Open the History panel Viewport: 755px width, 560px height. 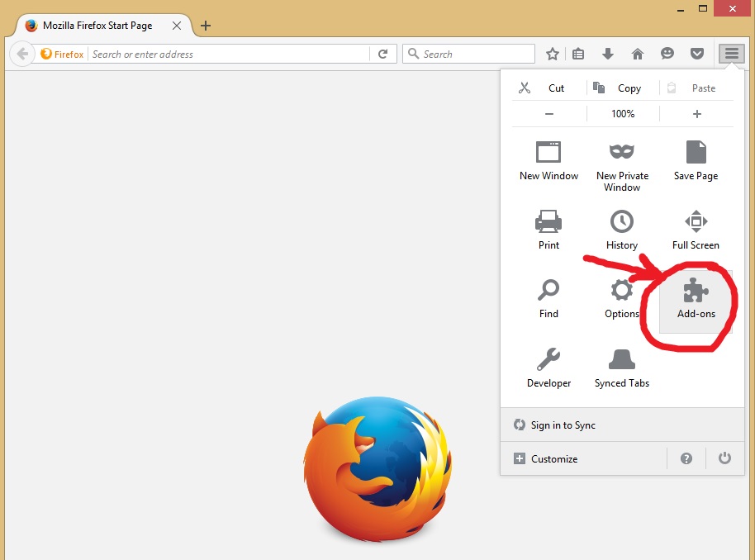622,230
